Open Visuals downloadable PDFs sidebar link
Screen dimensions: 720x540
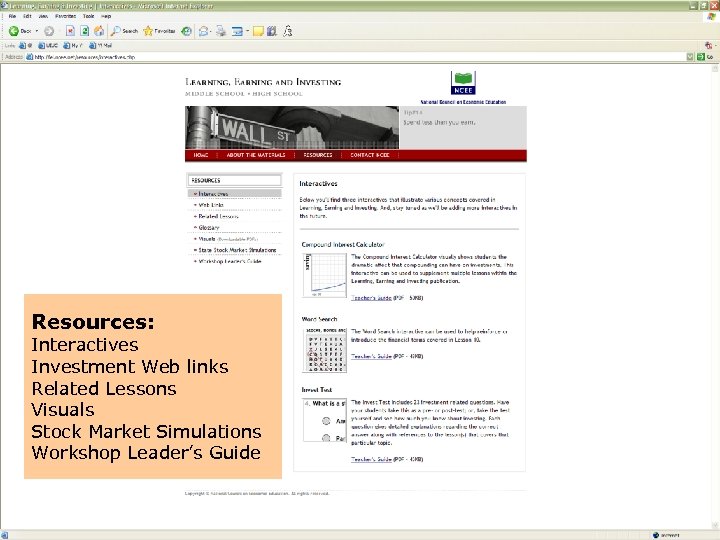point(228,239)
